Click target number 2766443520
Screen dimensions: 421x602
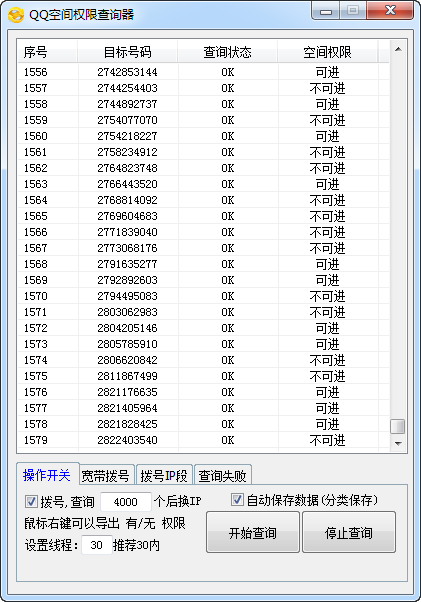[127, 184]
